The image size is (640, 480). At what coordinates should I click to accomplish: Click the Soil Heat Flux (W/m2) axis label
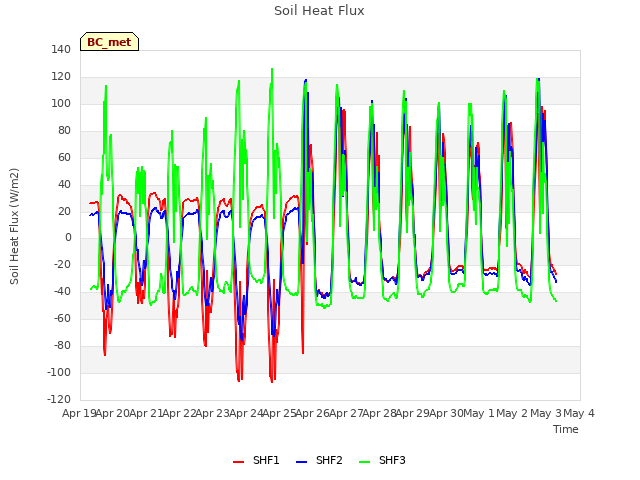tap(14, 226)
